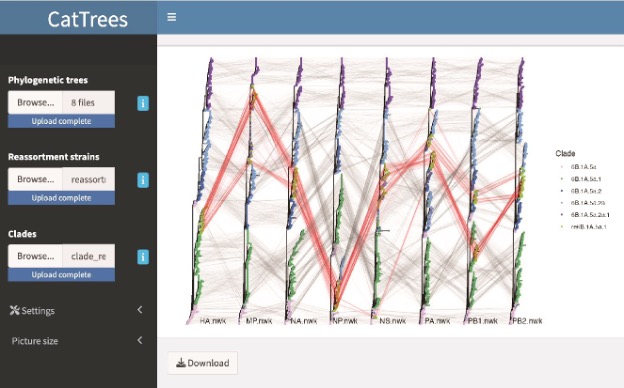Click the Phylogenetic trees heading
This screenshot has height=388, width=624.
click(48, 80)
